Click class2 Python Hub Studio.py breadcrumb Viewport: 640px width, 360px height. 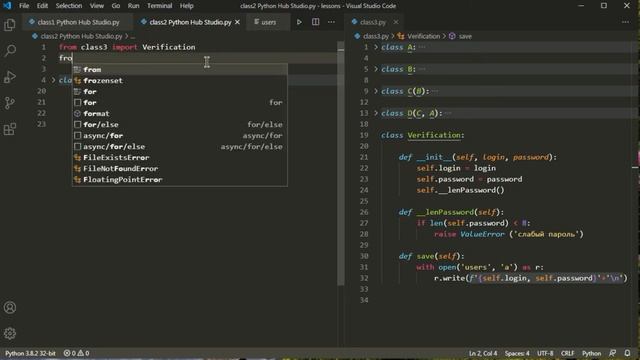pos(81,36)
